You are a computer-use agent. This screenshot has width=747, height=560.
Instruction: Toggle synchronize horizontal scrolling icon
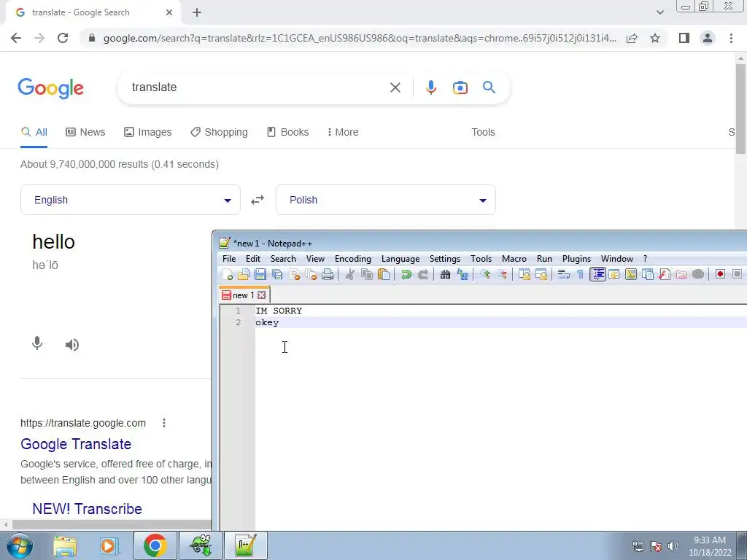tap(541, 274)
